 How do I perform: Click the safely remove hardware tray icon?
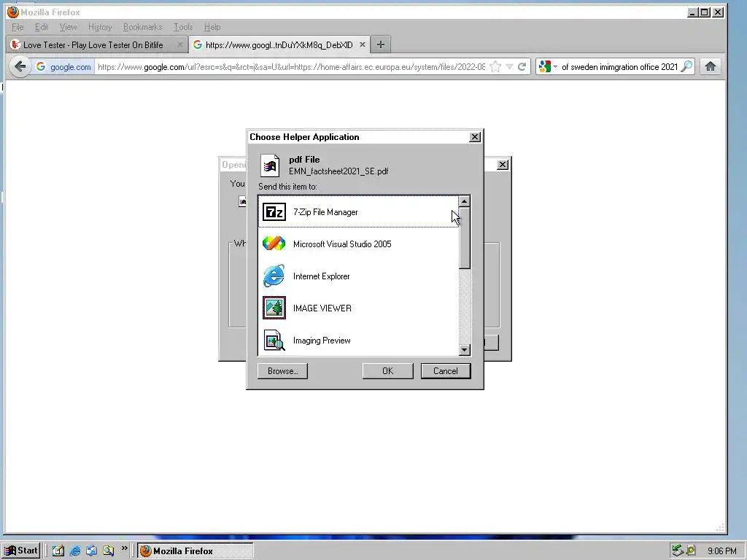[x=690, y=551]
